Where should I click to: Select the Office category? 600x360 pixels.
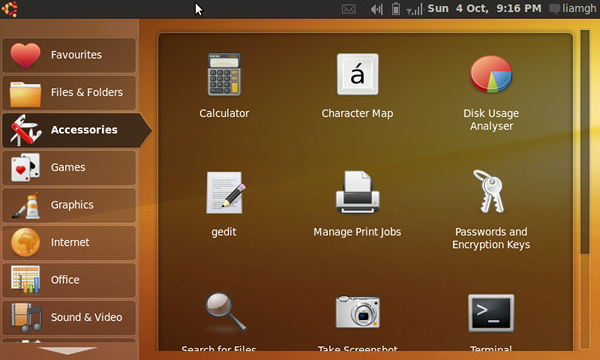(x=69, y=280)
